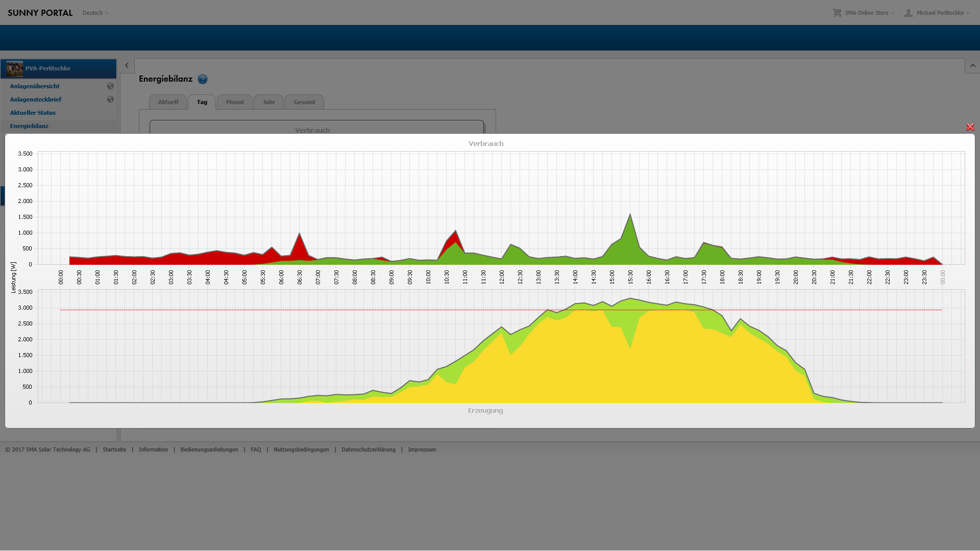
Task: Open the Deutsch language dropdown
Action: [x=95, y=13]
